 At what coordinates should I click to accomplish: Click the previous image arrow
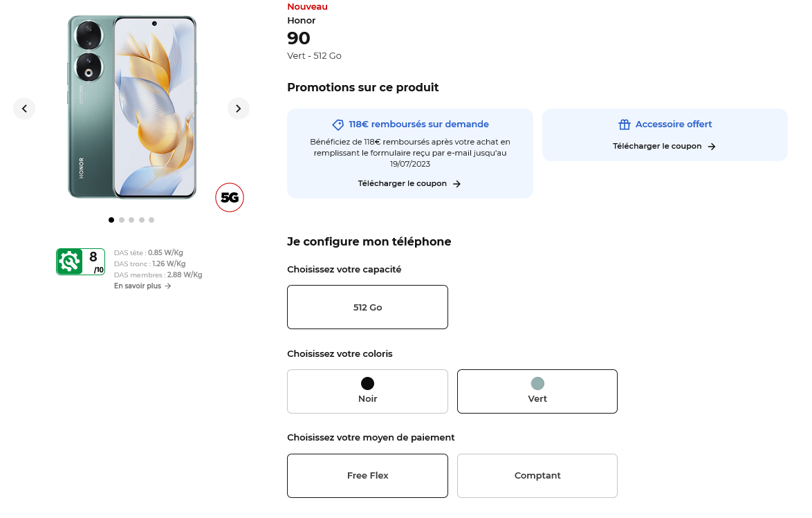(24, 109)
